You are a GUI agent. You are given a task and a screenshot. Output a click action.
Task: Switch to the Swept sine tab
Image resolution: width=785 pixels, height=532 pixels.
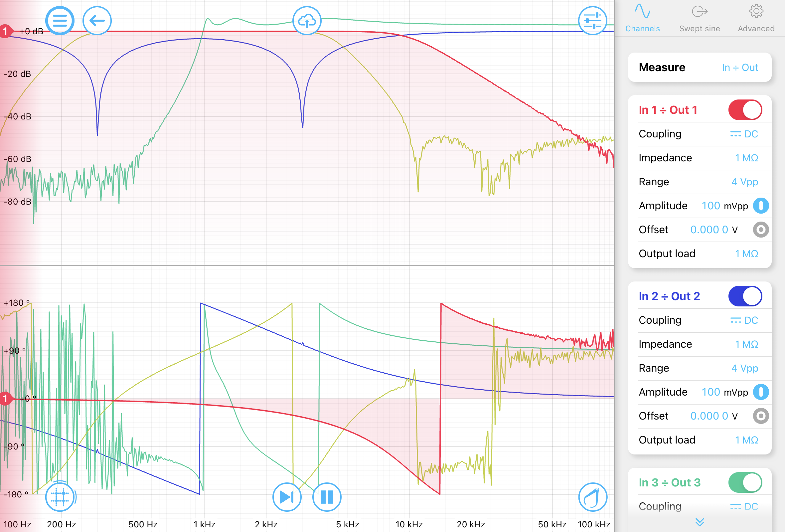700,18
